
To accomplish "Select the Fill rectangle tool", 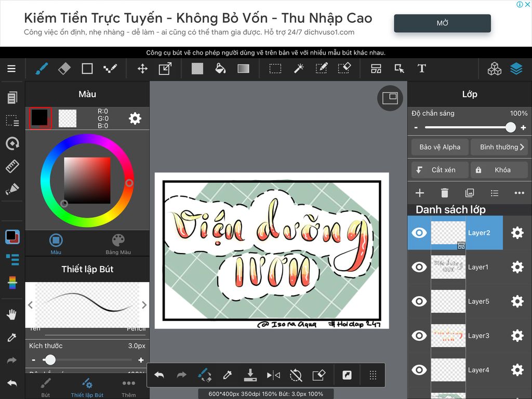I will (x=197, y=69).
